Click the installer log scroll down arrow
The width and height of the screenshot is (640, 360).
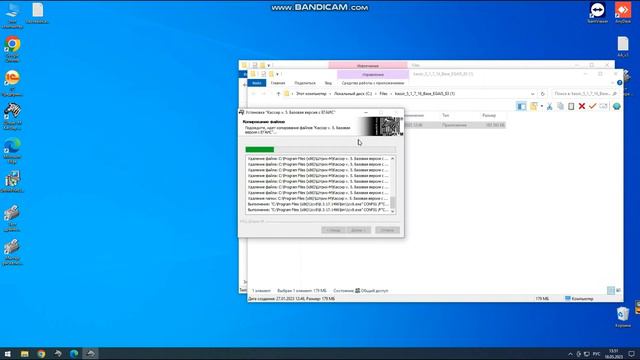(x=393, y=211)
